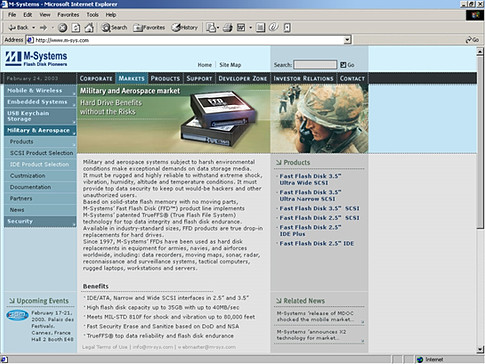The height and width of the screenshot is (364, 485).
Task: Select Military & Aerospace in the sidebar
Action: point(40,130)
